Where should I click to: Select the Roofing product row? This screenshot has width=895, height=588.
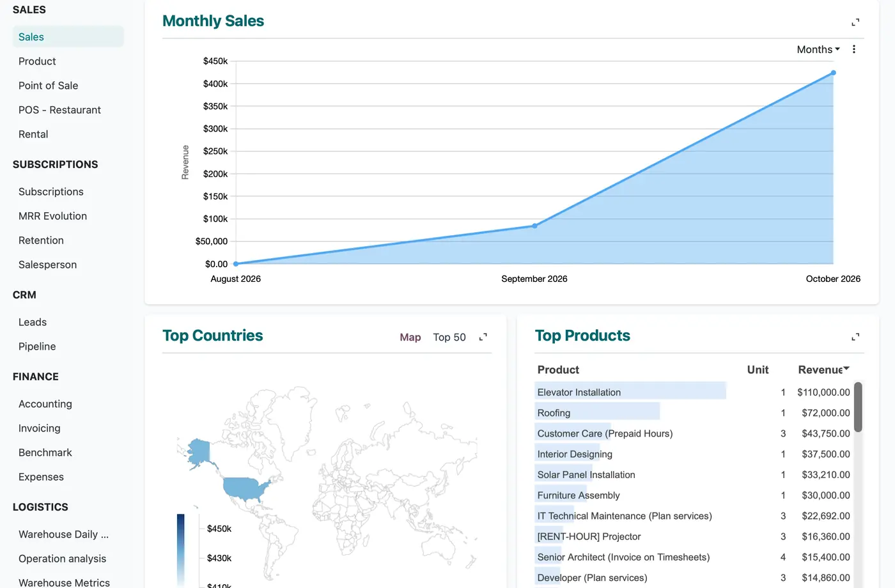694,413
